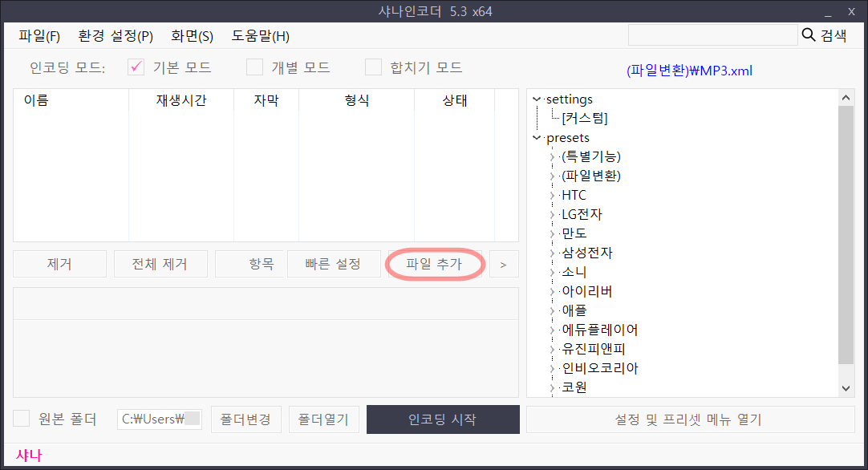Collapse the presets tree node
The height and width of the screenshot is (470, 868).
(537, 137)
